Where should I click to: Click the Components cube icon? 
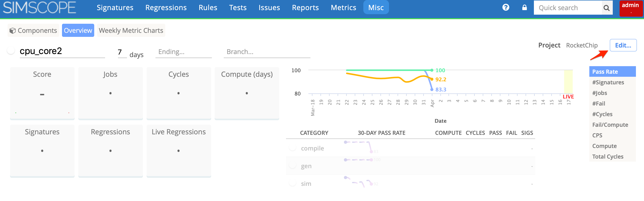coord(12,31)
